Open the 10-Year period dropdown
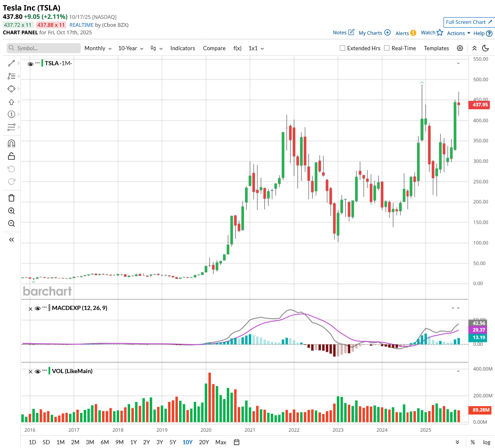The image size is (495, 448). pyautogui.click(x=131, y=48)
